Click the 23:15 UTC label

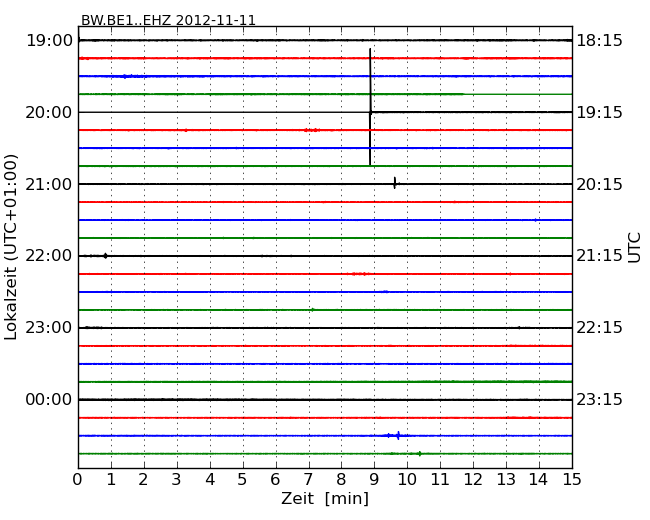point(599,399)
